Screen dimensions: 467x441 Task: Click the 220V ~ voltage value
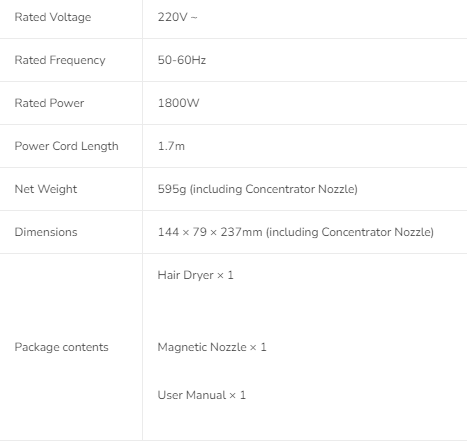coord(177,17)
